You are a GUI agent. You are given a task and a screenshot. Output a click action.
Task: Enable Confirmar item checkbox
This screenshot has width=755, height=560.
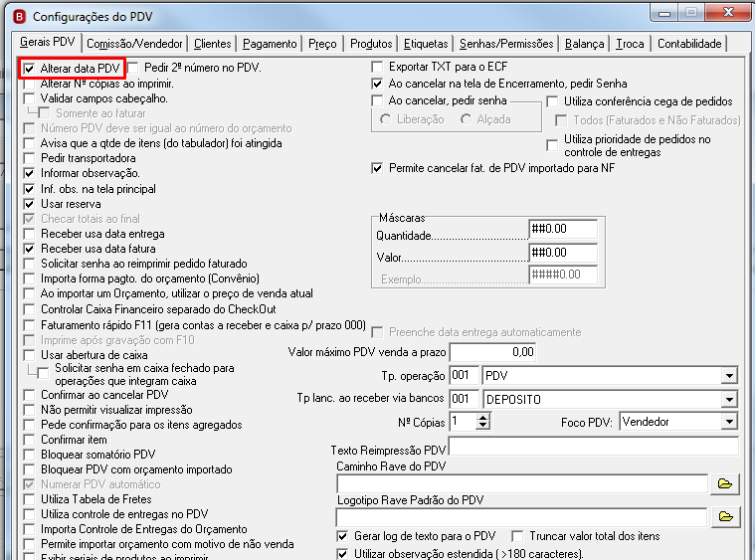coord(30,440)
